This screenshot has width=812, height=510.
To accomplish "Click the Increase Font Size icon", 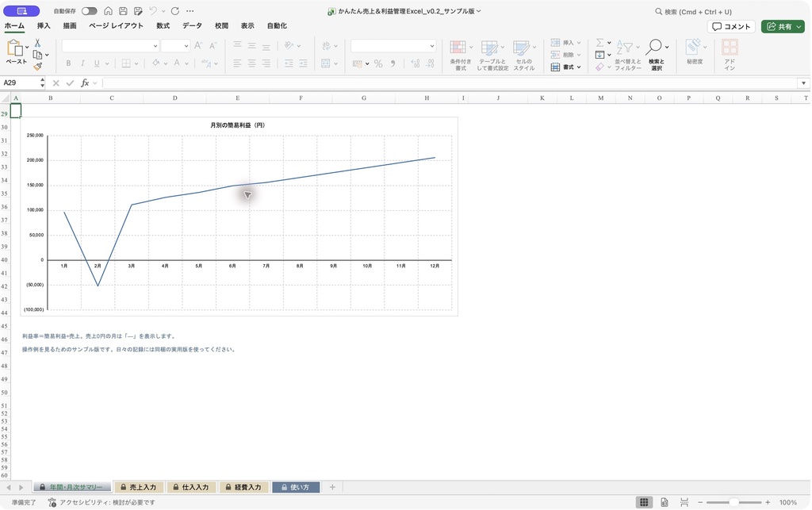I will click(198, 45).
